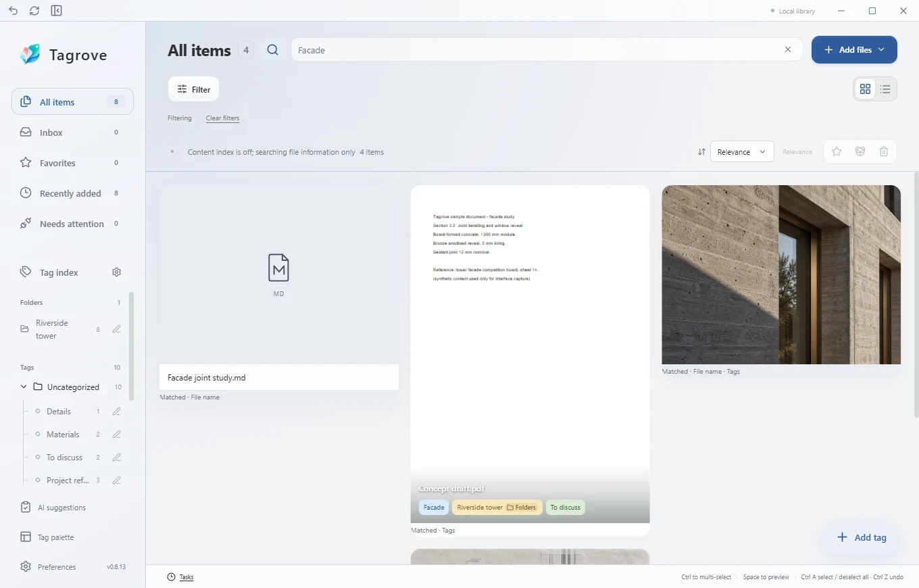Open Favorites in sidebar
919x588 pixels.
pos(72,163)
